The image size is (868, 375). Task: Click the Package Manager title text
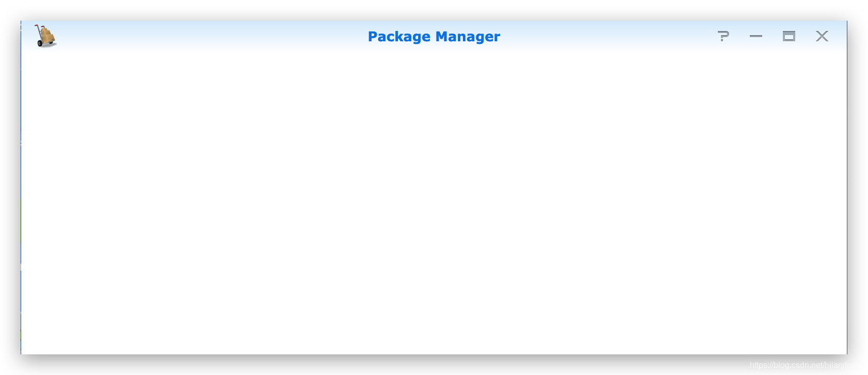pyautogui.click(x=434, y=37)
